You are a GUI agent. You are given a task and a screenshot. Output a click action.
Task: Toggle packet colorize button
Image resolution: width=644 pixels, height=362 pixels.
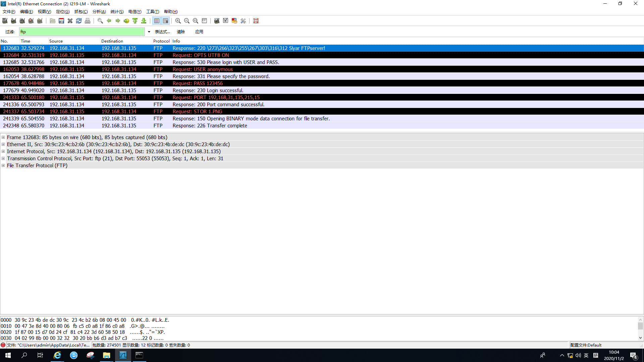pos(157,21)
